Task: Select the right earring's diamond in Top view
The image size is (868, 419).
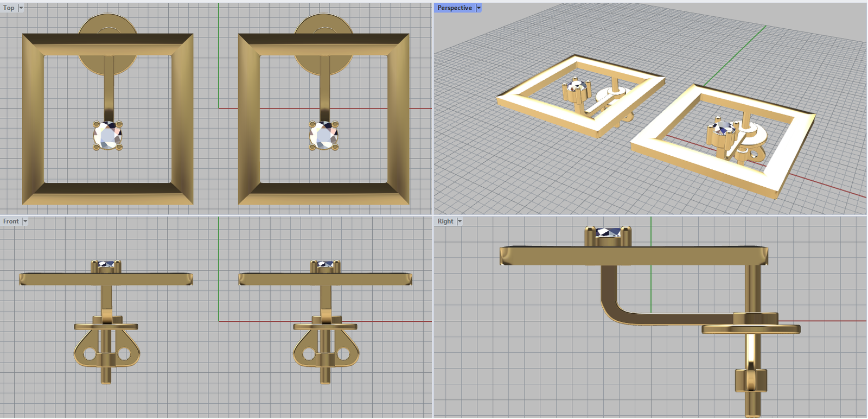Action: click(x=324, y=135)
